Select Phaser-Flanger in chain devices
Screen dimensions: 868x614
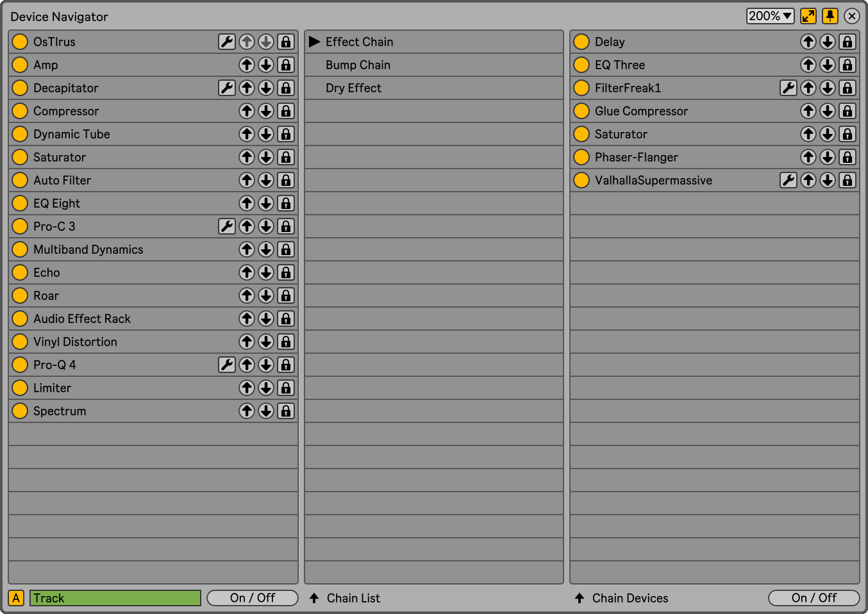(637, 157)
